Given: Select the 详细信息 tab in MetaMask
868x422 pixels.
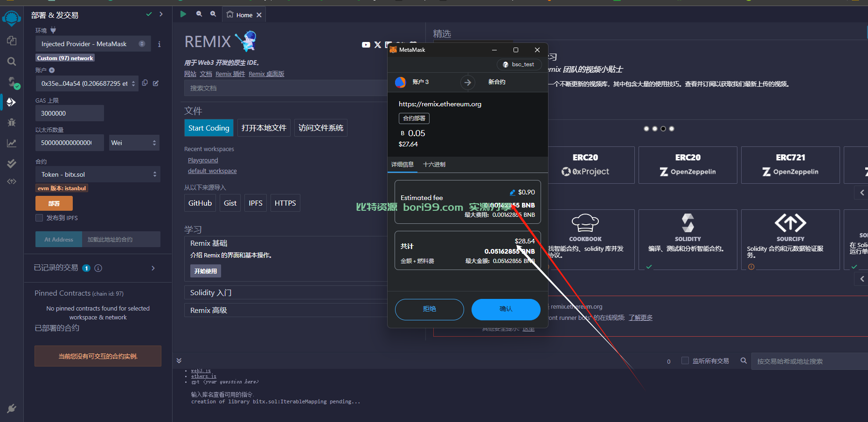Looking at the screenshot, I should pyautogui.click(x=403, y=164).
